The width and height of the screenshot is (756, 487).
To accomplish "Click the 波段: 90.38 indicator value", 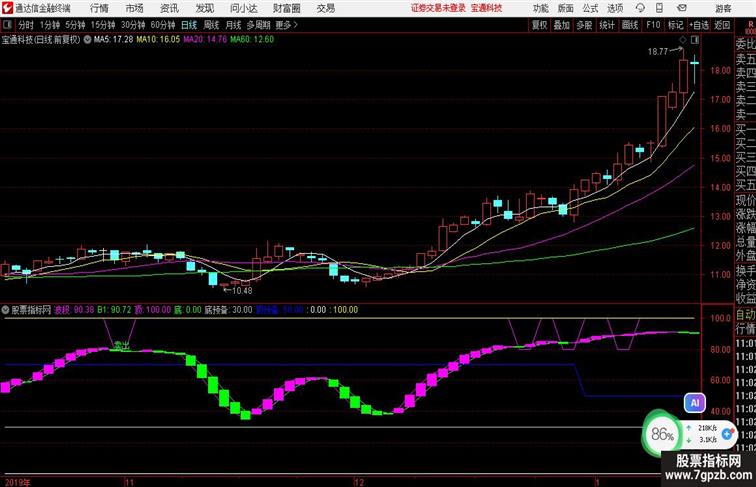I will 74,310.
